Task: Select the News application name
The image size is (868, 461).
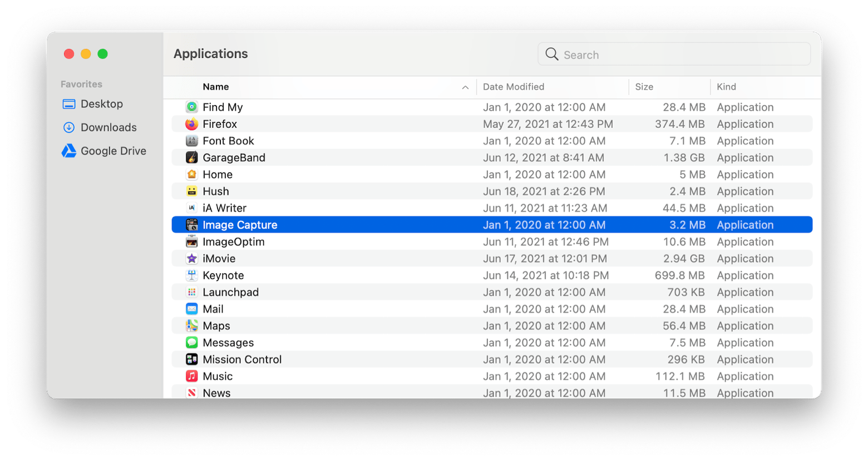Action: (x=216, y=393)
